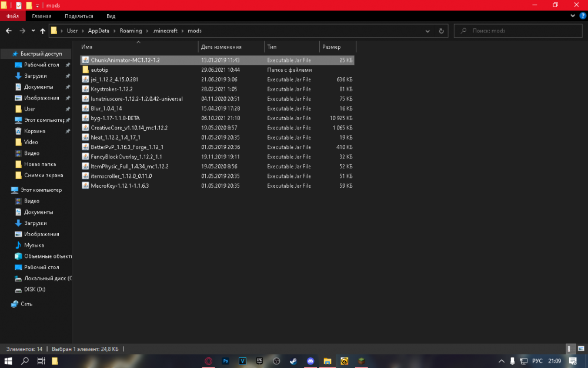Viewport: 588px width, 368px height.
Task: Switch to the Вид ribbon tab
Action: point(111,16)
